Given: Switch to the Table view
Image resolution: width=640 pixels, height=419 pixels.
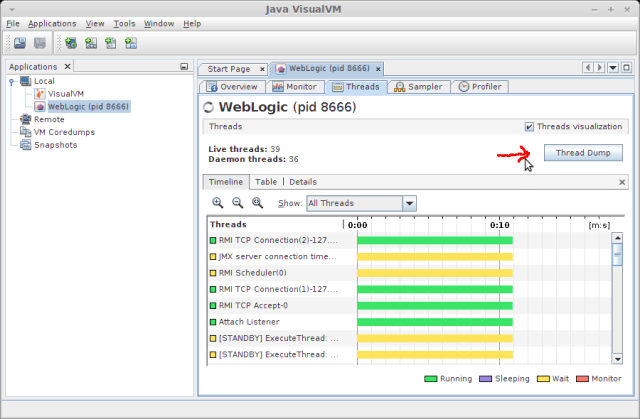Looking at the screenshot, I should 265,182.
